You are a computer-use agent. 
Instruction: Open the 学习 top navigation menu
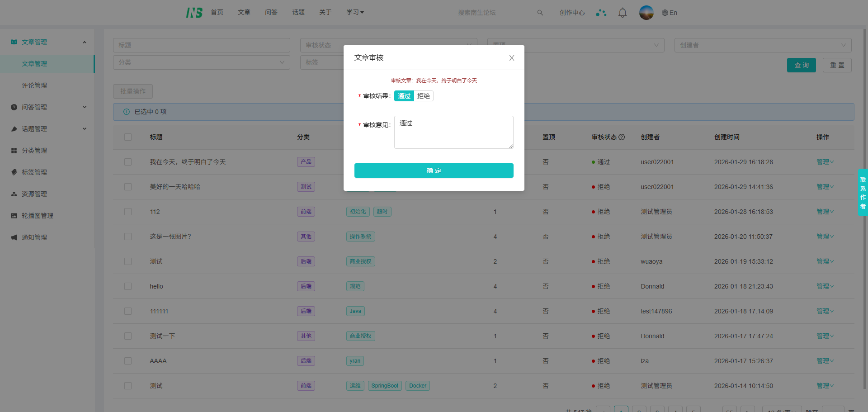pyautogui.click(x=355, y=13)
